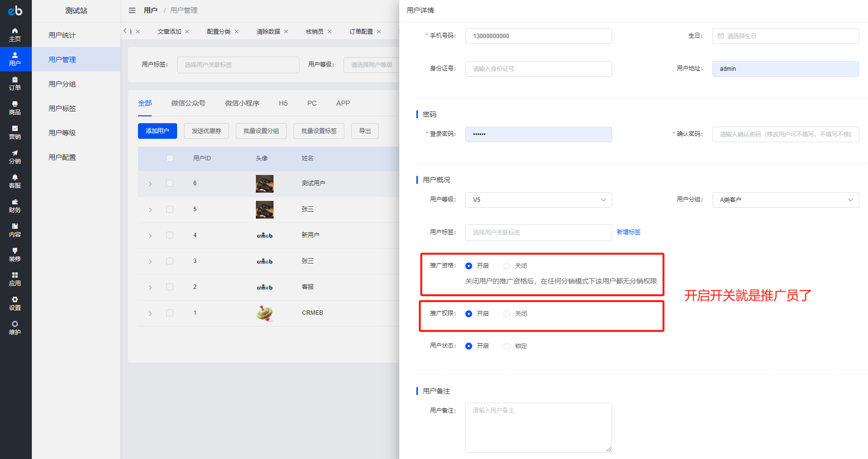Open the 营销 marketing sidebar icon
868x459 pixels.
click(15, 132)
